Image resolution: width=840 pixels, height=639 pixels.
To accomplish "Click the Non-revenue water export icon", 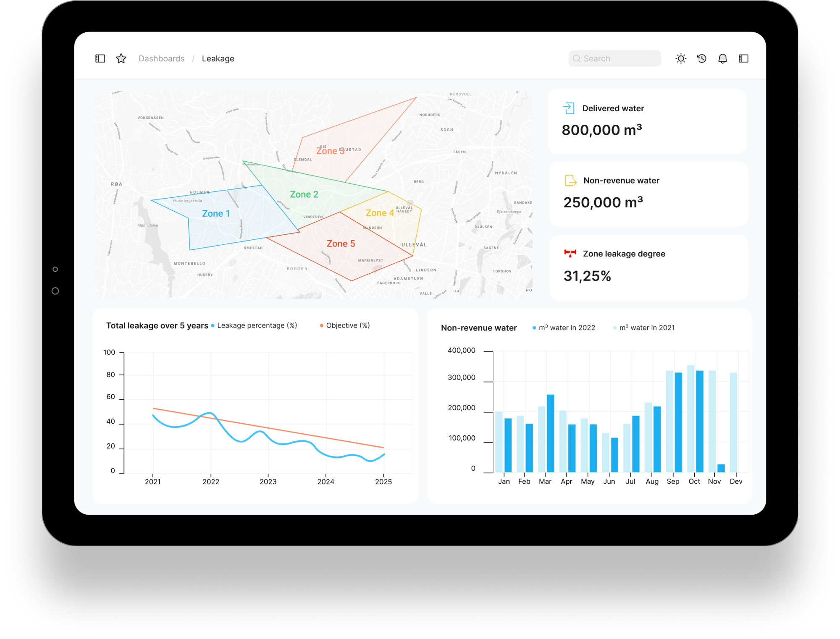I will coord(570,181).
